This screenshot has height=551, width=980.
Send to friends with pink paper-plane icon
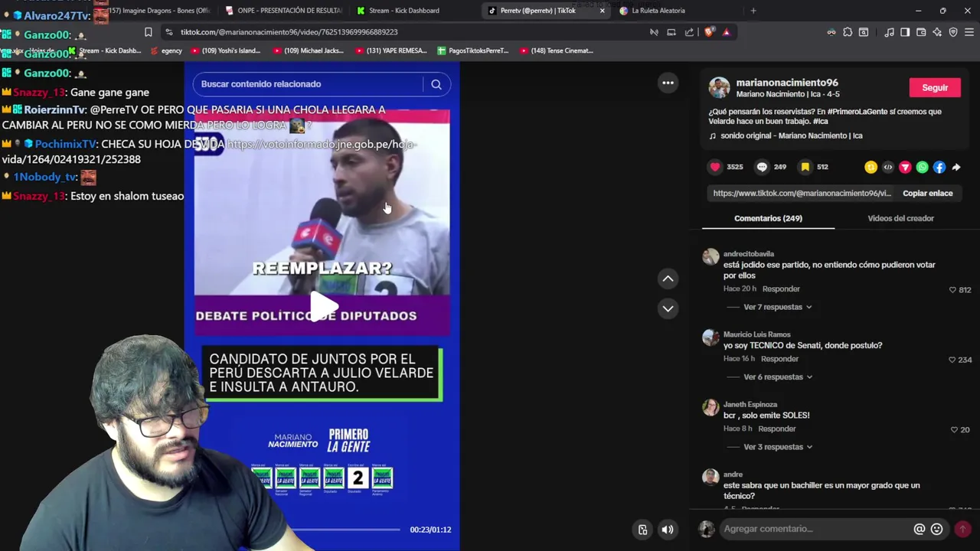click(x=905, y=167)
